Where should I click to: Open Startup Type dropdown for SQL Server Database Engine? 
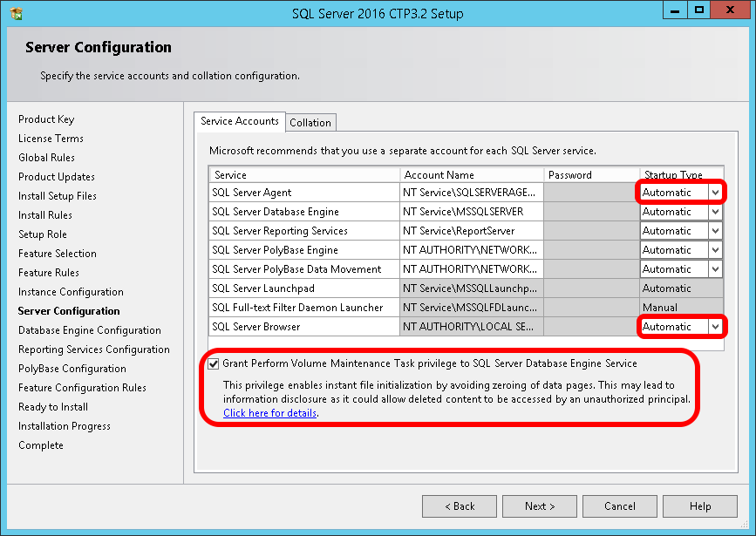[x=716, y=212]
